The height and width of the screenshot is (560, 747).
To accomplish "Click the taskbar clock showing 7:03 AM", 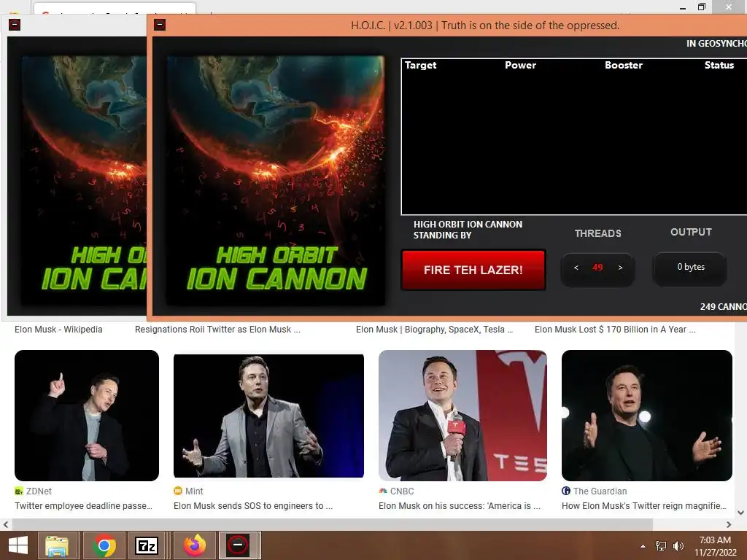I will click(x=715, y=546).
